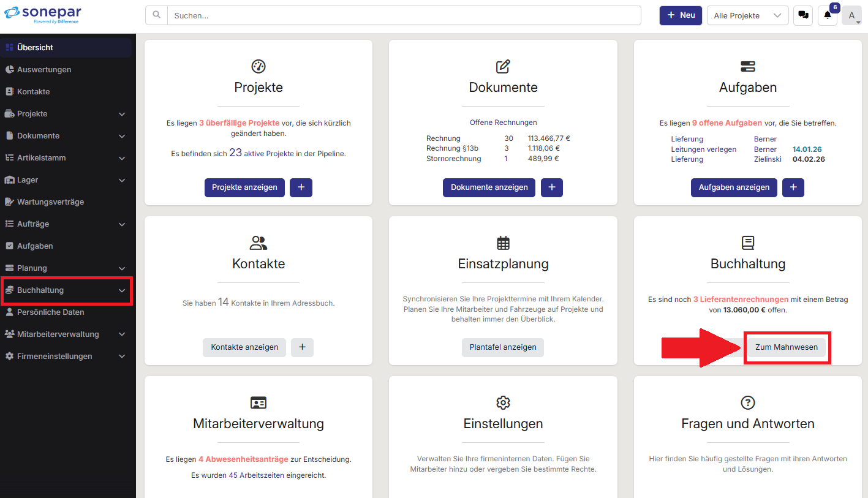
Task: Expand the Lager sidebar submenu
Action: [x=122, y=180]
